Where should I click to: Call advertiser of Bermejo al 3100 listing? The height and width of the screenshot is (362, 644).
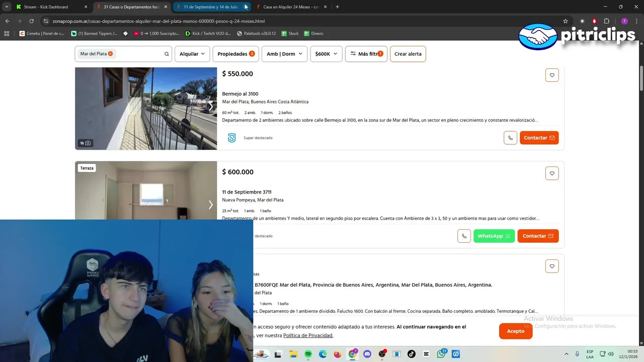(510, 138)
